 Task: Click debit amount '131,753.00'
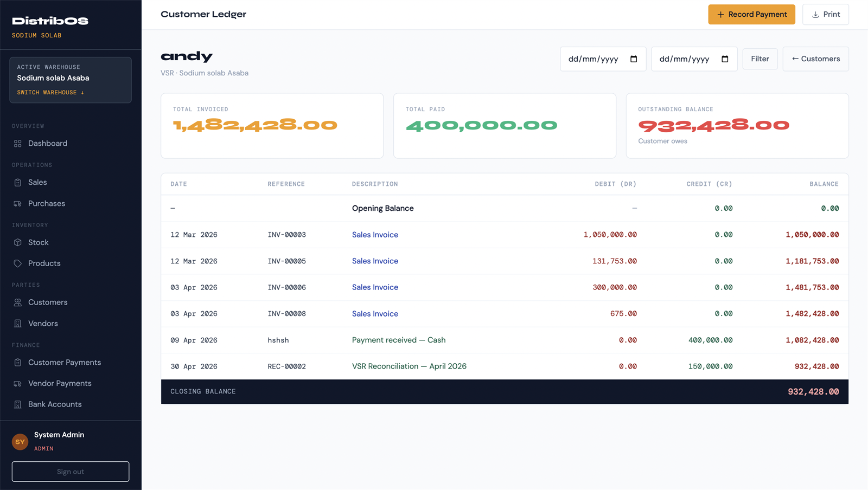(x=615, y=261)
